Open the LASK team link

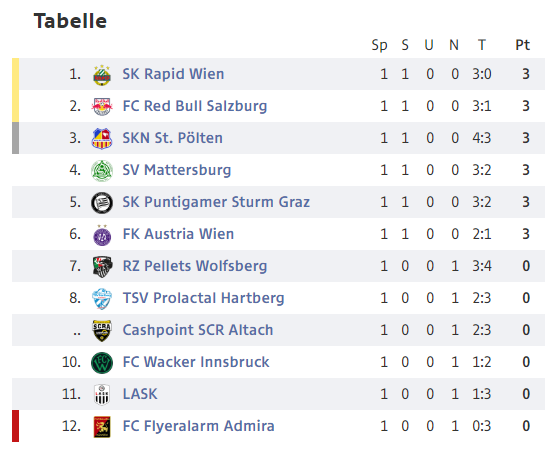tap(140, 394)
